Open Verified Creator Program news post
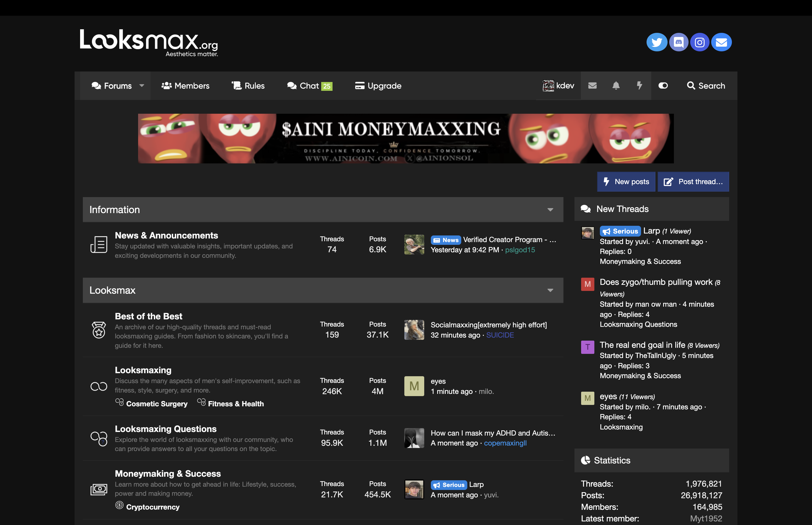Screen dimensions: 812x525 click(510, 240)
